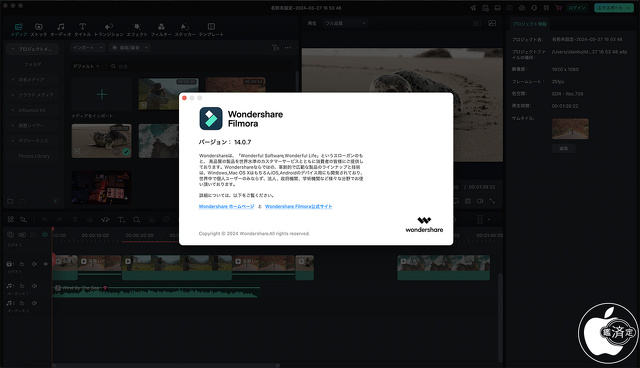Open the デフォルト sort dropdown
This screenshot has height=368, width=640.
pos(86,66)
